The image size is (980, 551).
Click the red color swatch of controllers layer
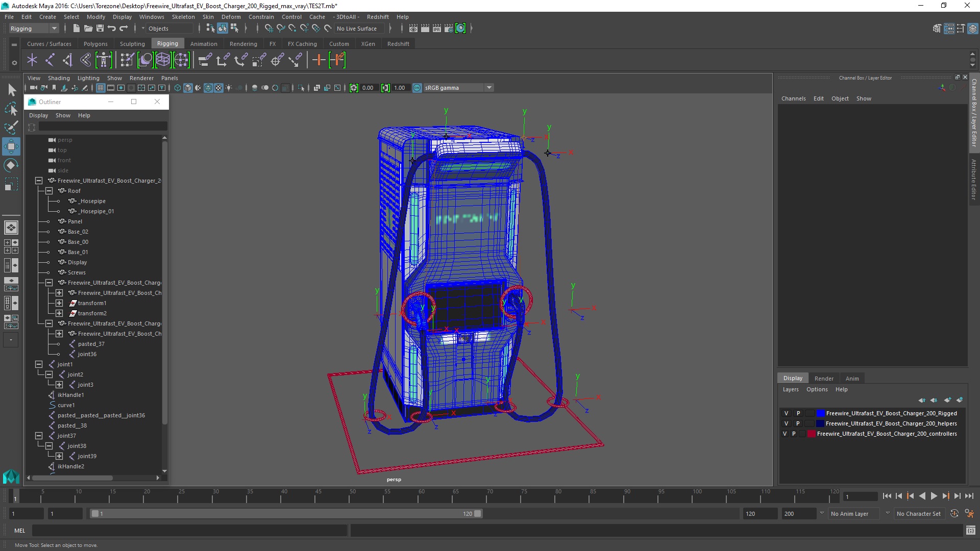pos(811,434)
